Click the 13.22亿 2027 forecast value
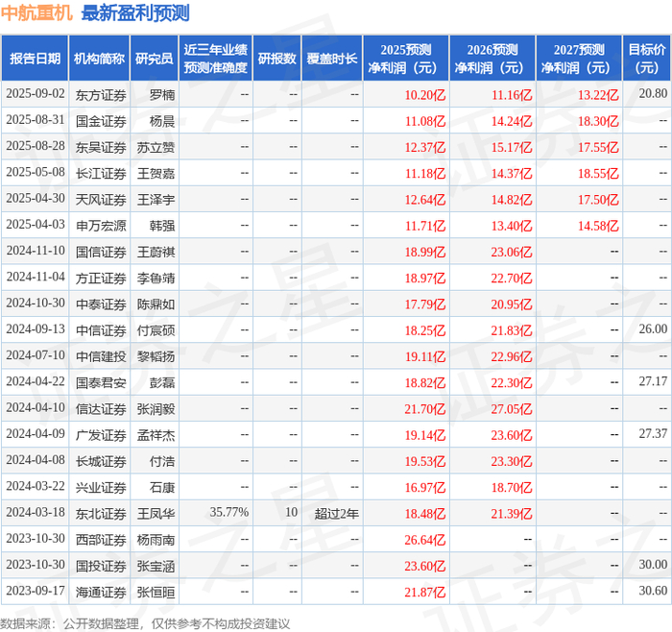This screenshot has height=632, width=672. point(598,95)
